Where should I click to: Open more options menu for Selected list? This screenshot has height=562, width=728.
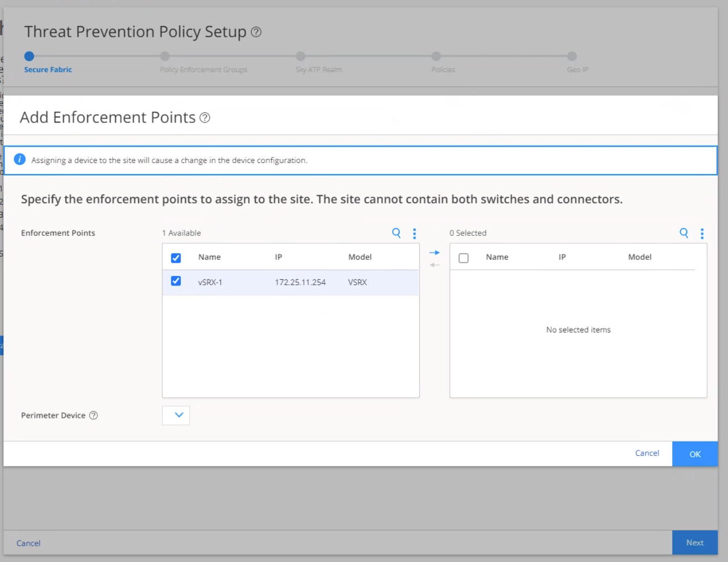[x=702, y=234]
